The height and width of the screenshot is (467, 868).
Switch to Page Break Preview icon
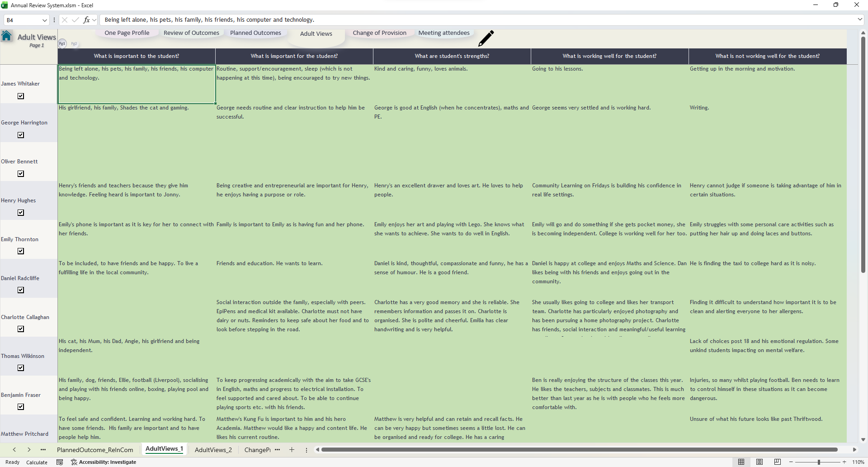[778, 462]
